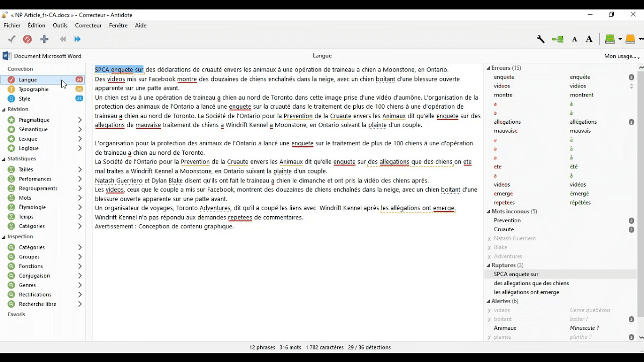
Task: Click the yellow Typographie icon
Action: click(11, 89)
